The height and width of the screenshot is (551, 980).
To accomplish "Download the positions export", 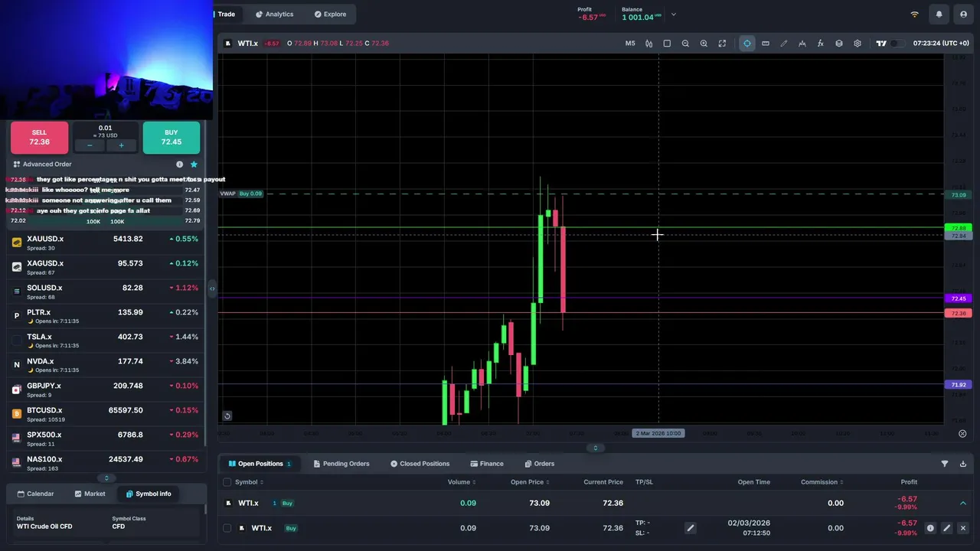I will click(x=963, y=464).
